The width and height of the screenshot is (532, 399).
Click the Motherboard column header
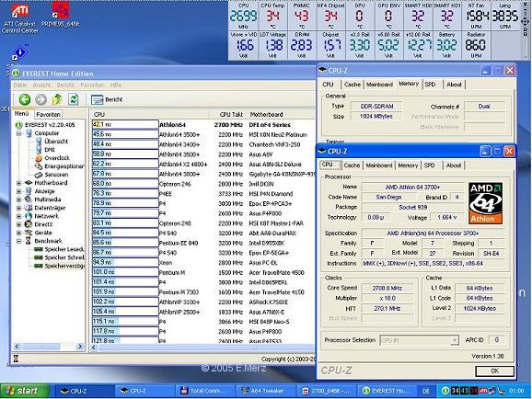pyautogui.click(x=282, y=115)
